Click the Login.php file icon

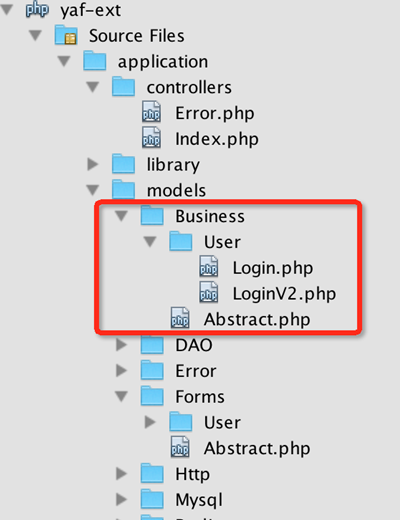(x=209, y=267)
